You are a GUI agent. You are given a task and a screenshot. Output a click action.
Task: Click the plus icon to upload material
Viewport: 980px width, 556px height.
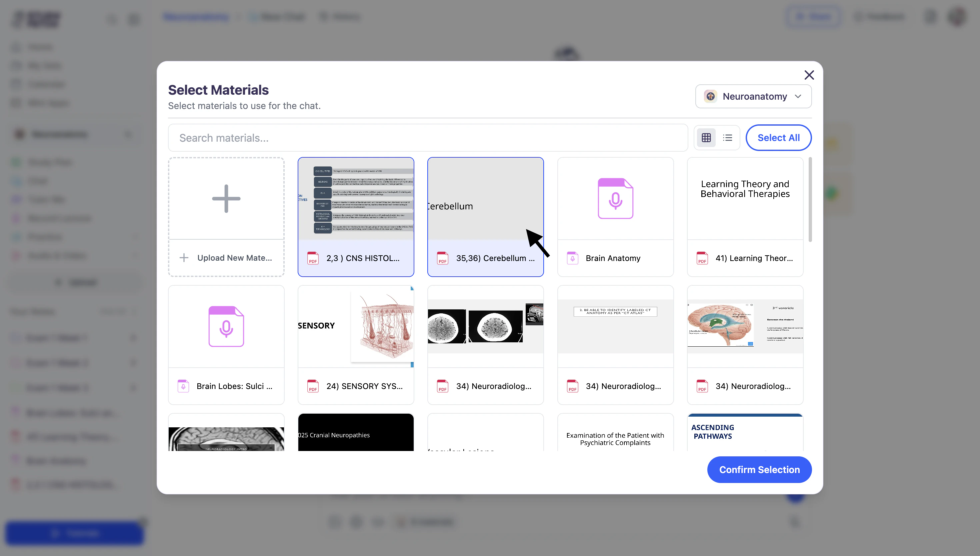pos(226,198)
